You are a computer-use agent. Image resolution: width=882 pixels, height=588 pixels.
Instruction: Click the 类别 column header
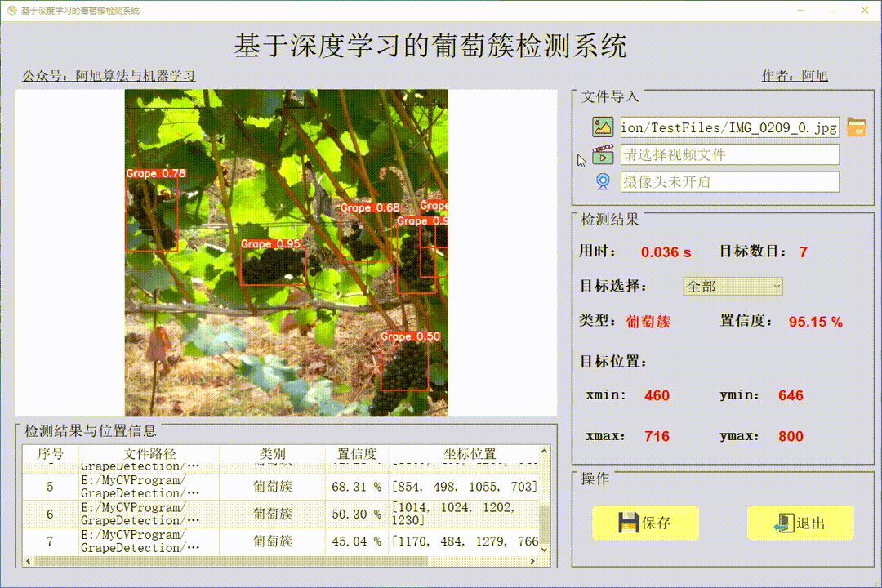click(272, 453)
